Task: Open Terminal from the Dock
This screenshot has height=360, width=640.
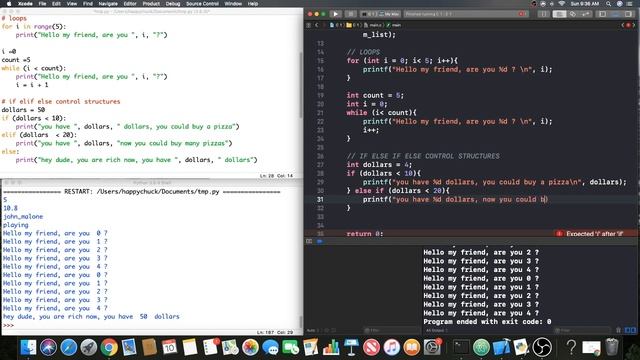Action: (x=461, y=347)
